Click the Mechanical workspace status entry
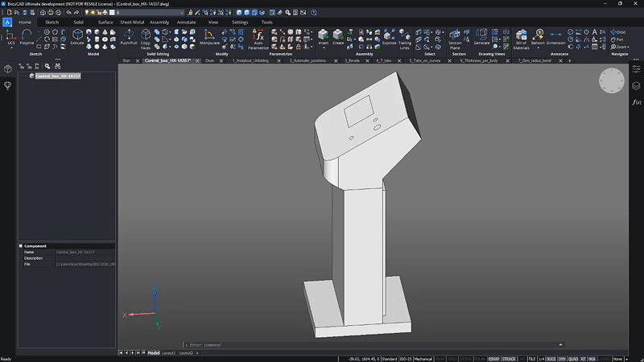This screenshot has height=362, width=644. pos(423,359)
